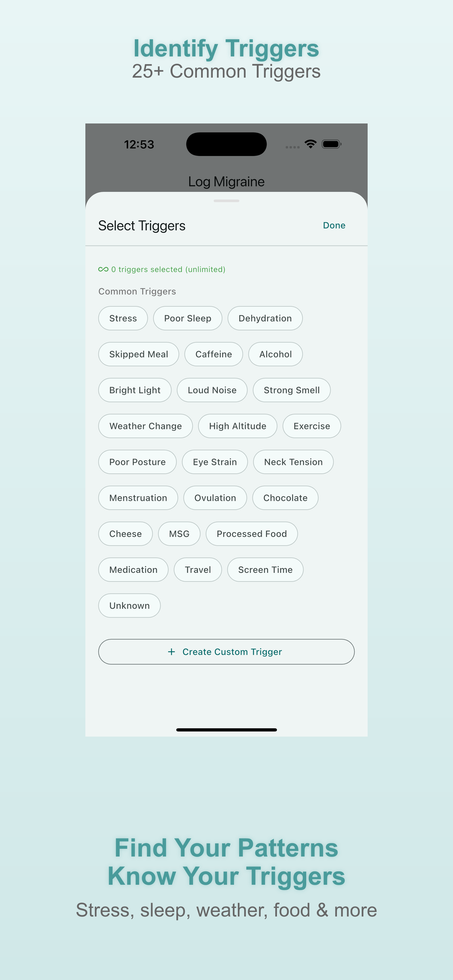The height and width of the screenshot is (980, 453).
Task: Choose the Neck Tension trigger
Action: pyautogui.click(x=293, y=462)
